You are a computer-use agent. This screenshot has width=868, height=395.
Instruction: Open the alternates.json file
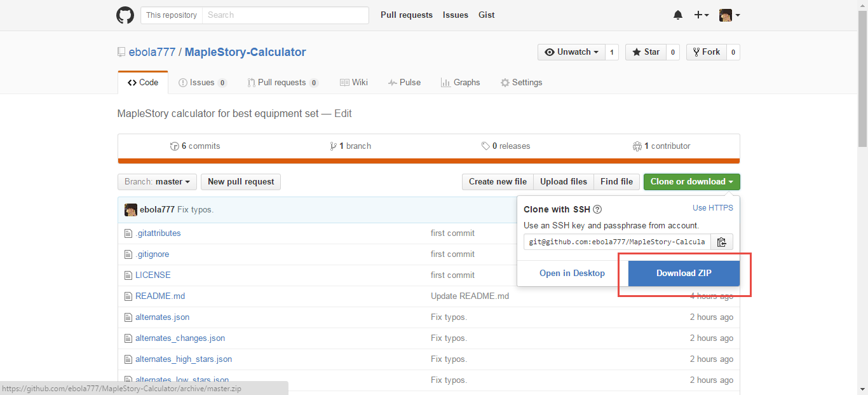[163, 317]
